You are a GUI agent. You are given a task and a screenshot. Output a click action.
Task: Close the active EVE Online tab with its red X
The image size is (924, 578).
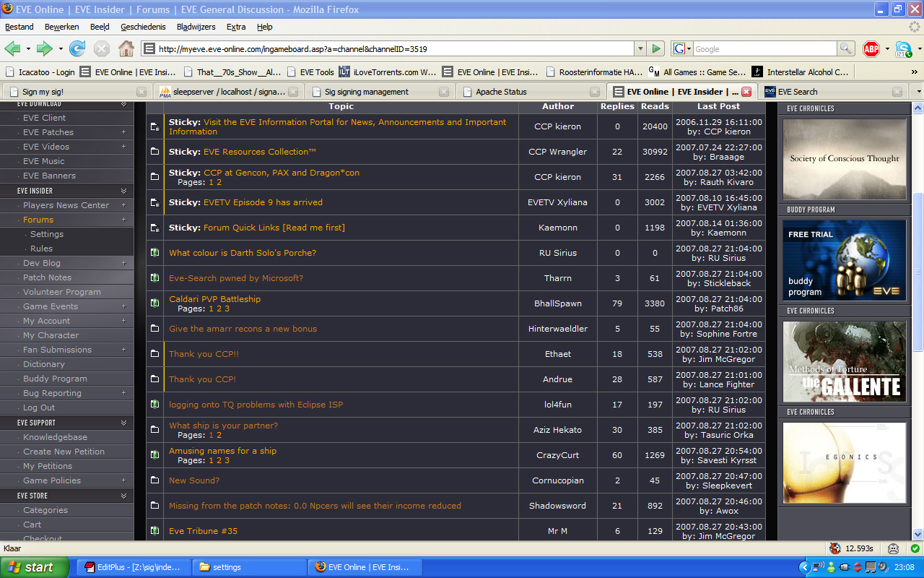point(746,92)
